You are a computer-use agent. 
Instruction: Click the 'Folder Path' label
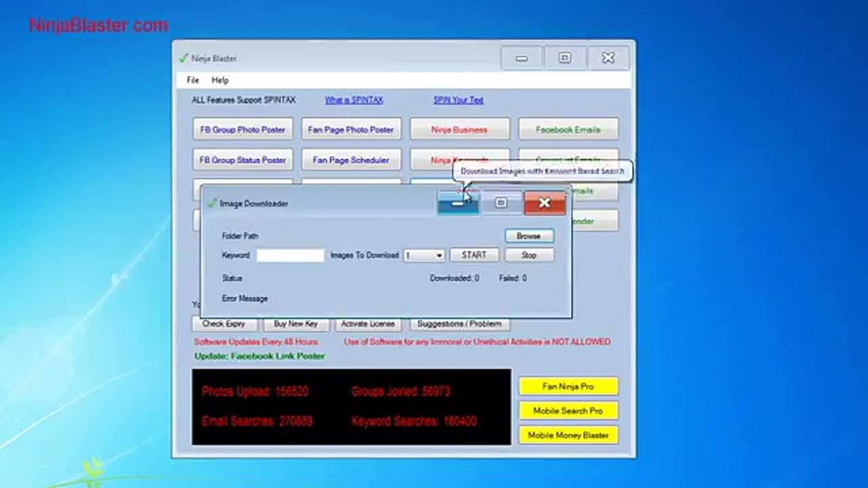coord(240,236)
